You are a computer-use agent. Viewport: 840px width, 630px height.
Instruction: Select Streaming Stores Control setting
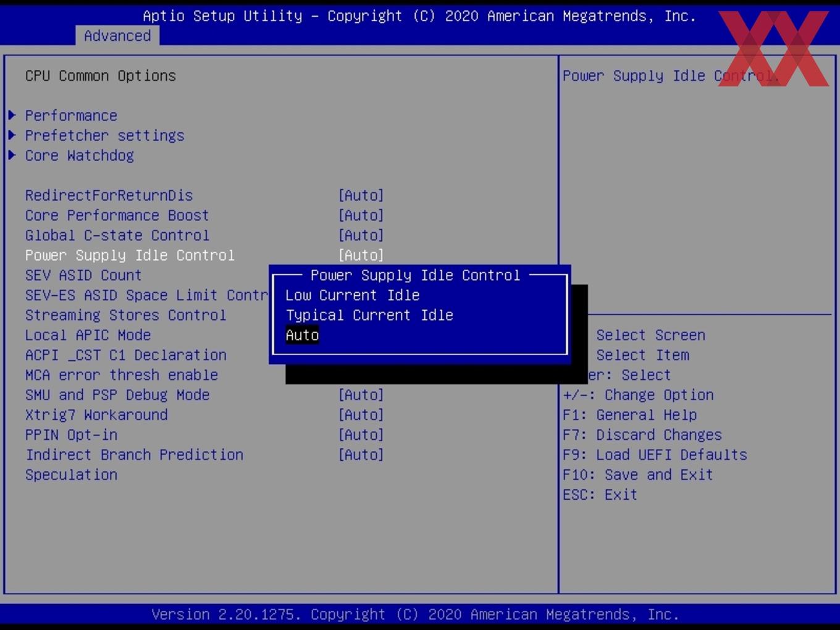pos(126,315)
